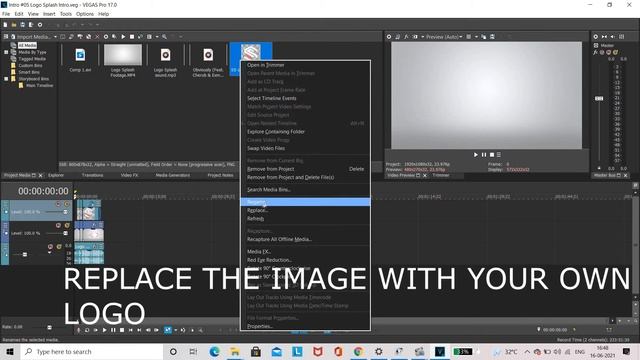Choose Rename in the context menu
This screenshot has width=640, height=360.
point(305,202)
